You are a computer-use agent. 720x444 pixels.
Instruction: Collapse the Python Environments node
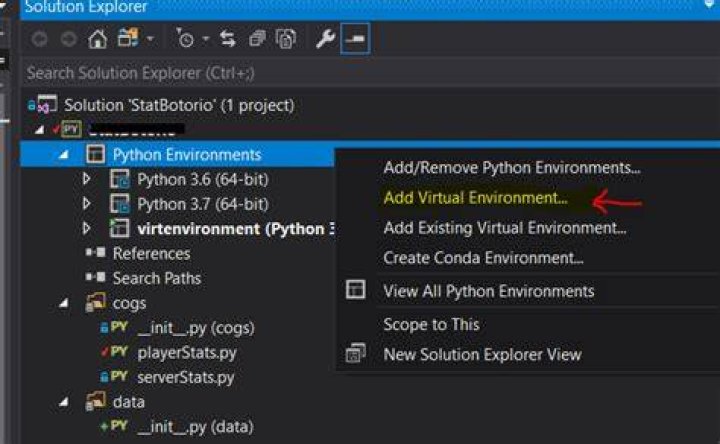[x=64, y=155]
